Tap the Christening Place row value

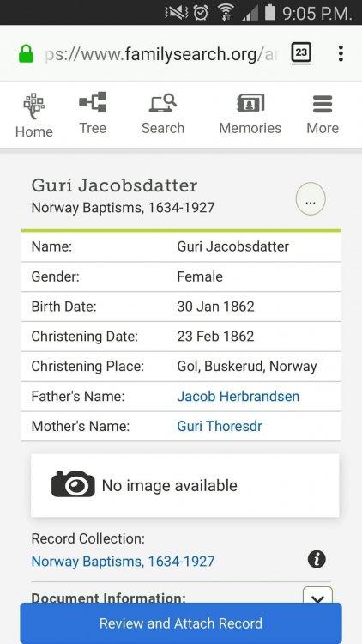(247, 367)
